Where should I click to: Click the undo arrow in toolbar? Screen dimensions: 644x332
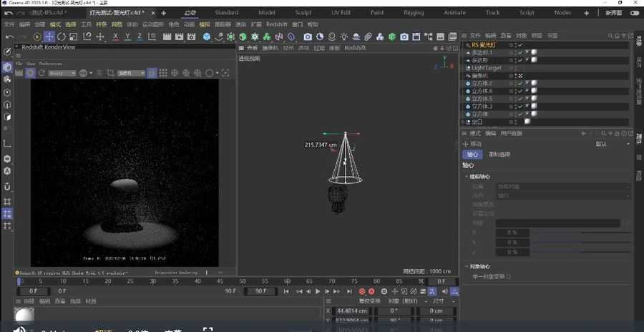[x=10, y=36]
